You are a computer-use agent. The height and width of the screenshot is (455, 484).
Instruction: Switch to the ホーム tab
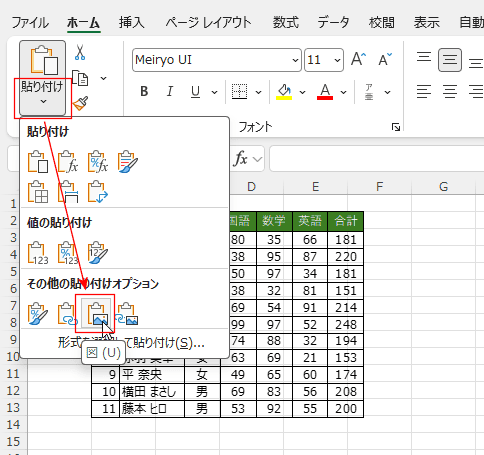tap(84, 23)
